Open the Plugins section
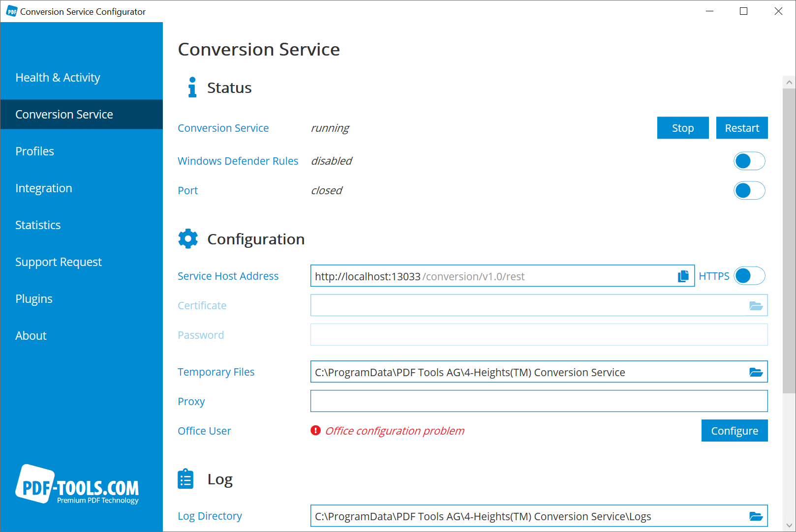This screenshot has width=796, height=532. 82,299
